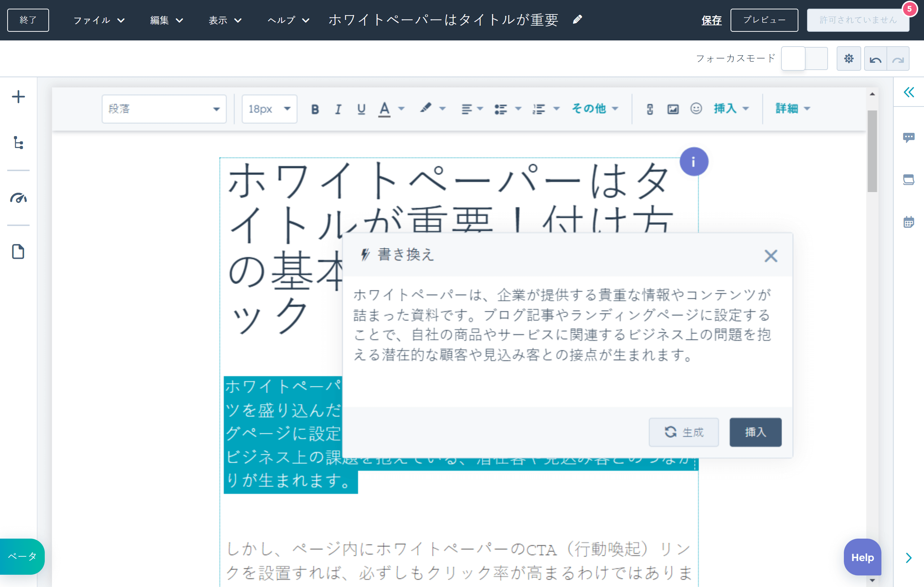Click right chevron at bottom right
This screenshot has width=924, height=587.
pos(908,558)
